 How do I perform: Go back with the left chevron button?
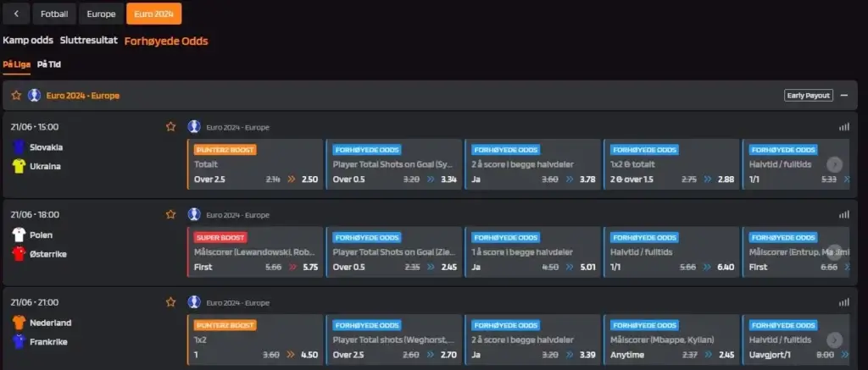16,14
